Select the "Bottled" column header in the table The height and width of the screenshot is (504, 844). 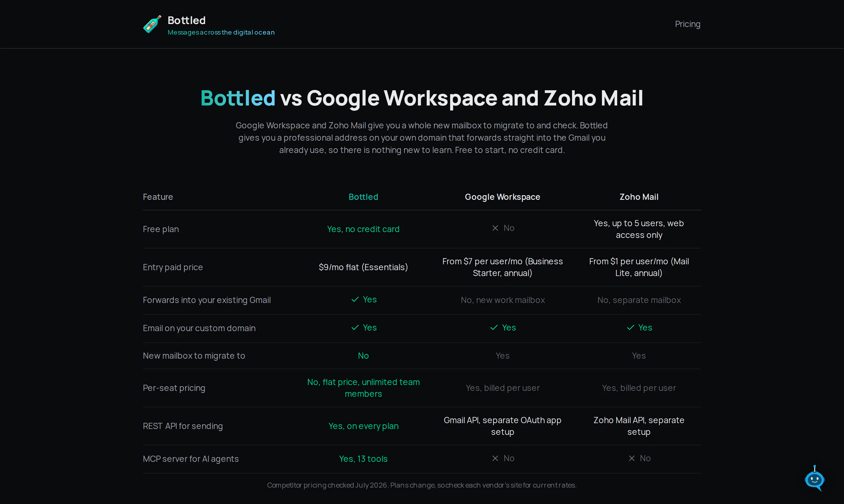pos(363,197)
